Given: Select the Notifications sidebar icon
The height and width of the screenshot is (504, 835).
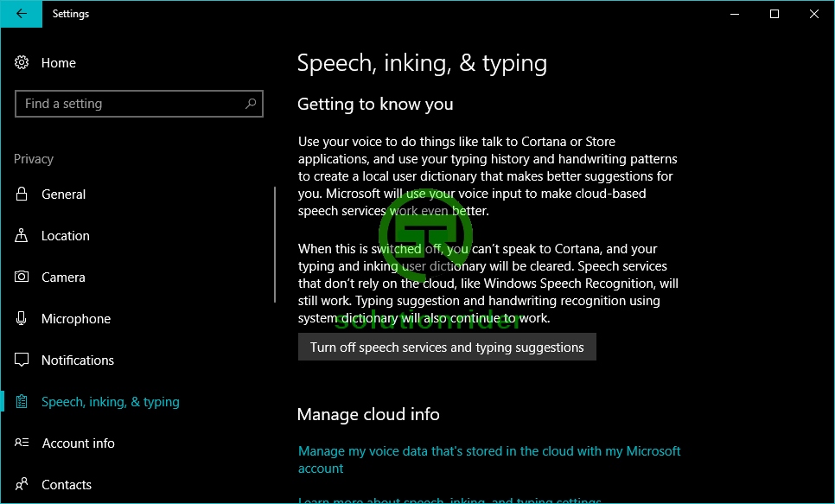Looking at the screenshot, I should click(x=22, y=360).
